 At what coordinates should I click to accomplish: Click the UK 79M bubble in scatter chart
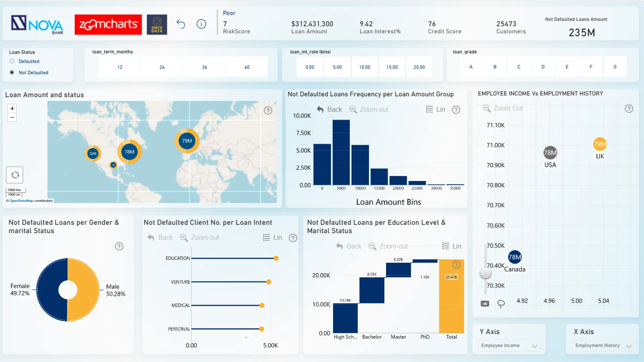click(x=600, y=144)
